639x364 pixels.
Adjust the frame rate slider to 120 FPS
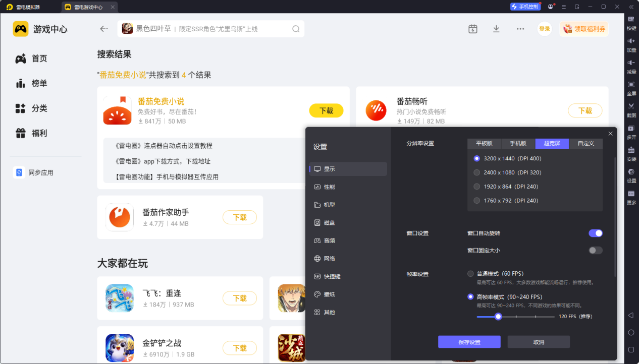498,316
